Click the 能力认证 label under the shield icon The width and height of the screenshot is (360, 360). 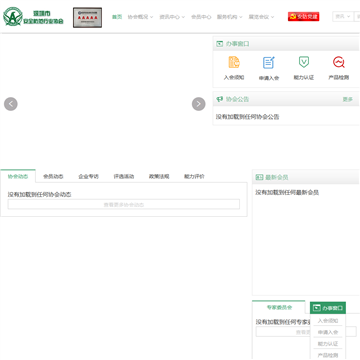click(x=304, y=77)
